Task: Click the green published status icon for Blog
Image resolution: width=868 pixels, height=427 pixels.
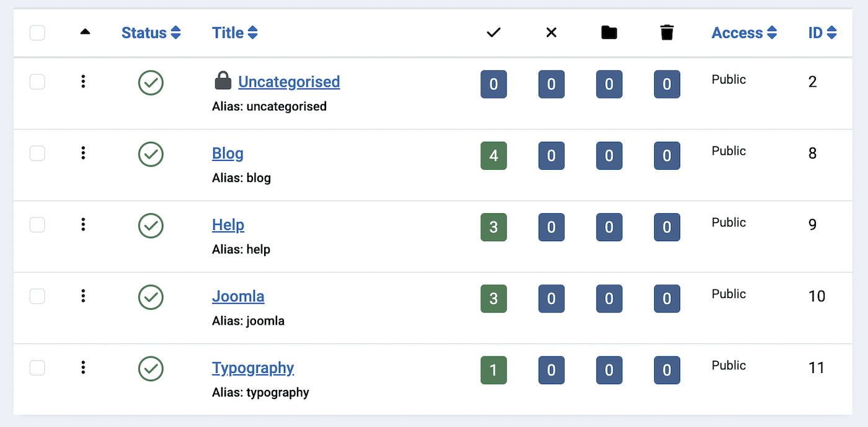Action: click(x=151, y=154)
